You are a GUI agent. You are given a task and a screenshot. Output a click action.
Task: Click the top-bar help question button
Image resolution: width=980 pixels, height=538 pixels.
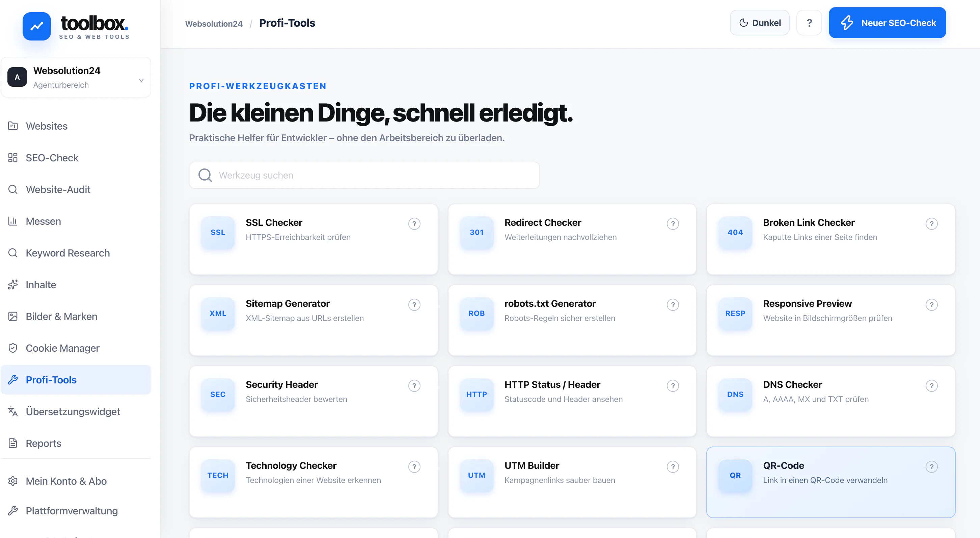pos(809,23)
